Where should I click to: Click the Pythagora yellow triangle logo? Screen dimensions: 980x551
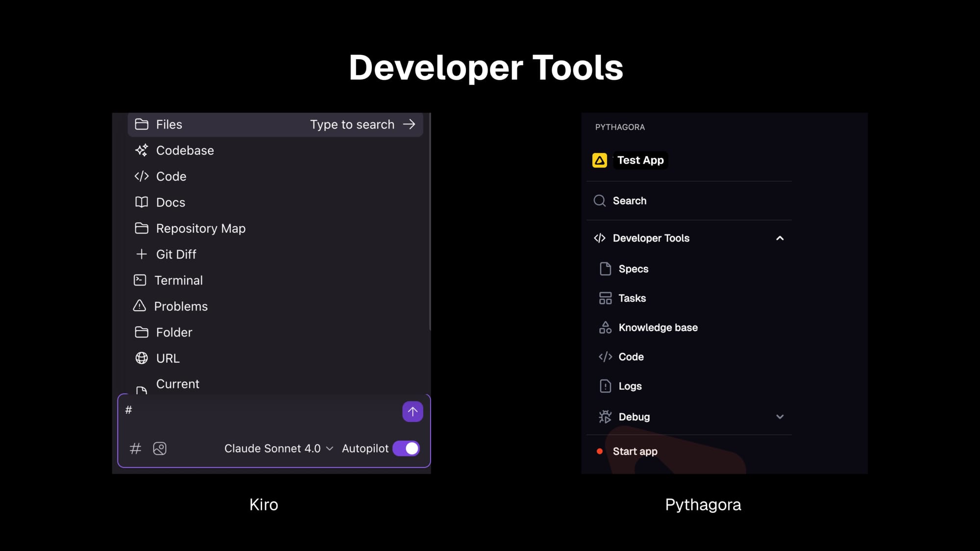(599, 160)
